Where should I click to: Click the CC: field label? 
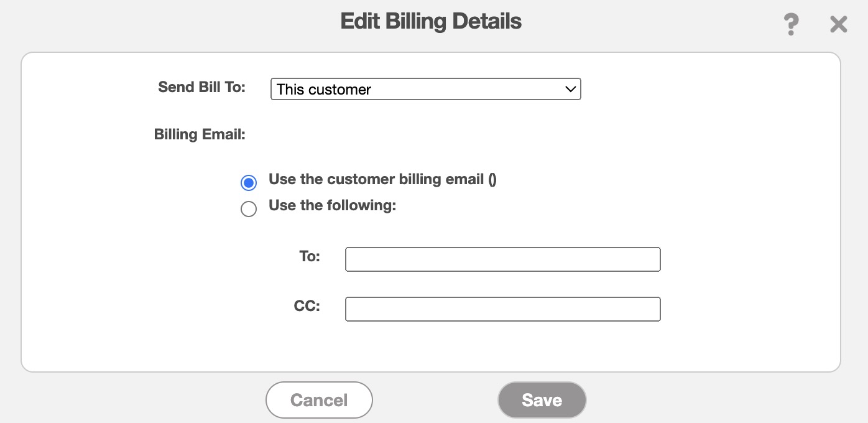307,306
